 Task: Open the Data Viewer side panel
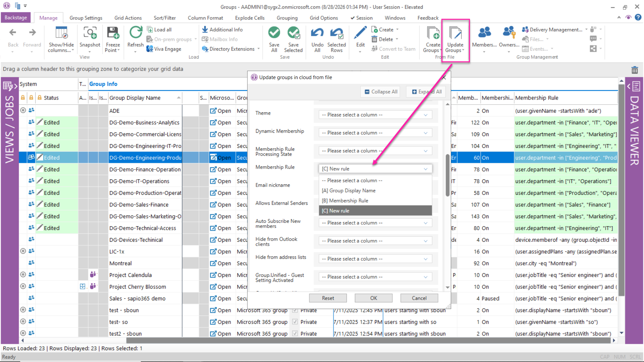coord(634,124)
